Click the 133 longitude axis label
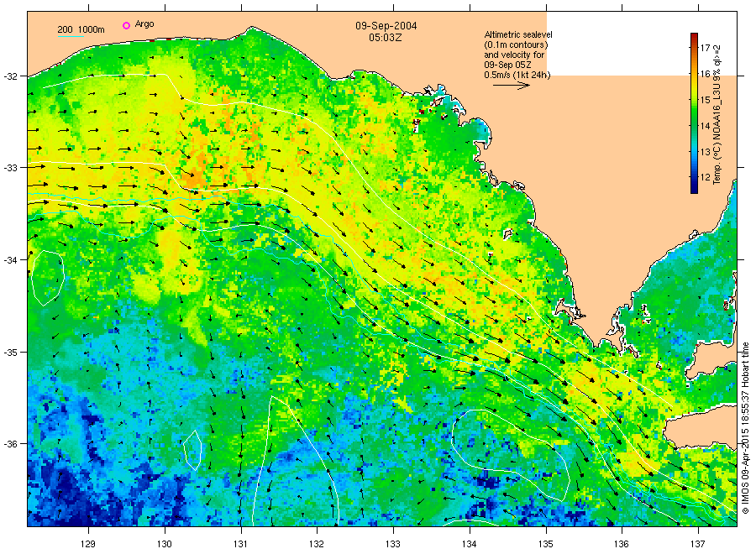This screenshot has width=756, height=554. [x=393, y=544]
